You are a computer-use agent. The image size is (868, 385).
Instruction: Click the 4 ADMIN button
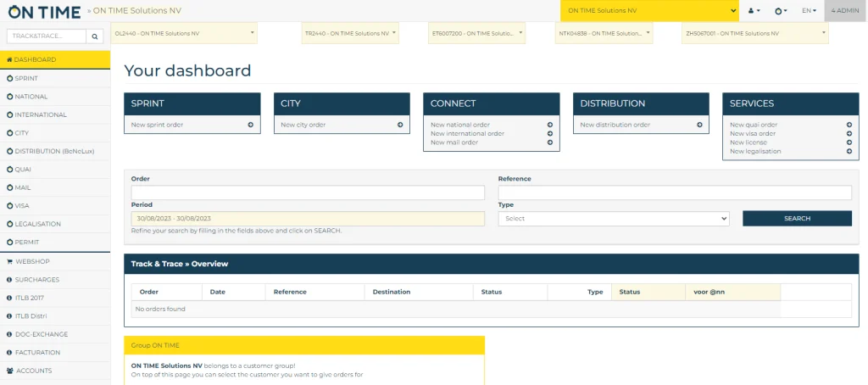tap(845, 10)
